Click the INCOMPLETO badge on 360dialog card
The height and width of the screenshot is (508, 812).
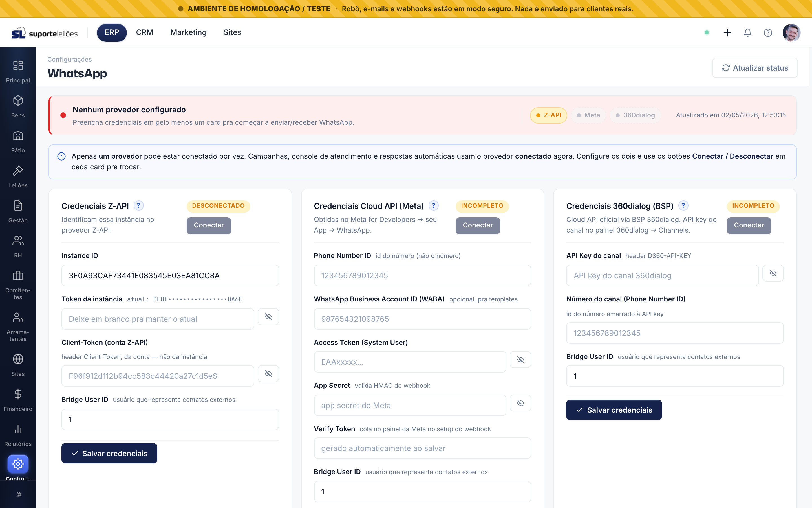point(753,206)
